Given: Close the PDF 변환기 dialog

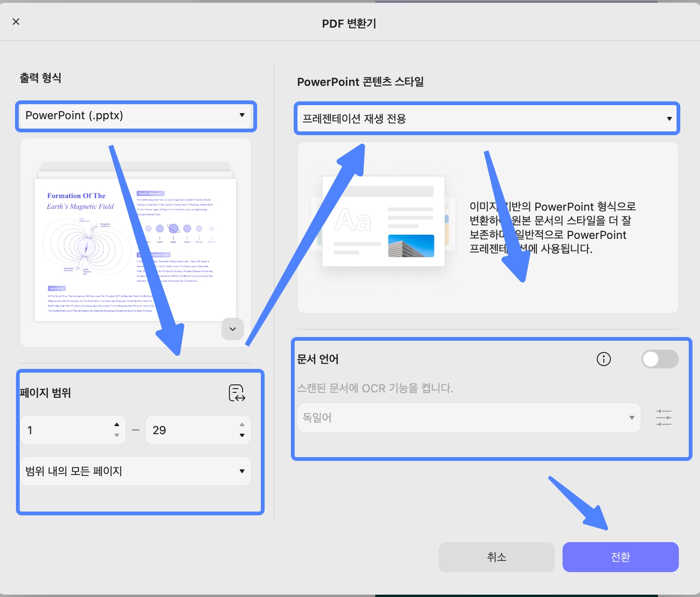Looking at the screenshot, I should pyautogui.click(x=16, y=22).
